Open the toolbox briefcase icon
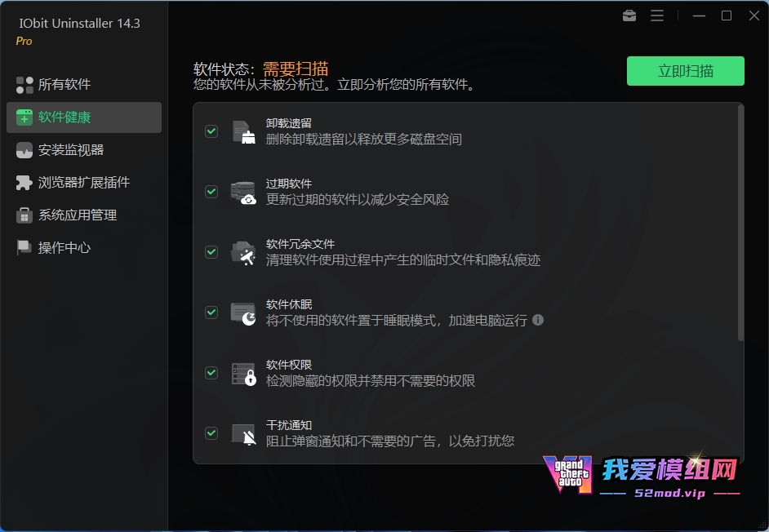Screen dimensions: 769x532 pos(629,16)
